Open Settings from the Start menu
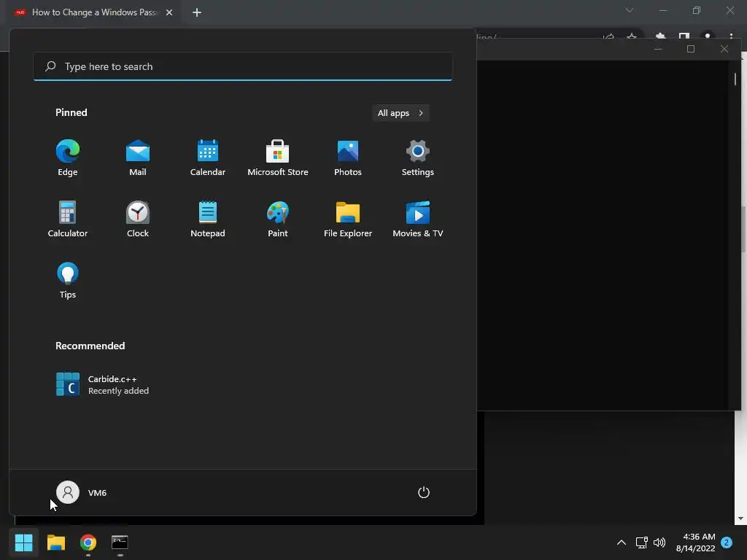The width and height of the screenshot is (747, 560). pos(418,157)
